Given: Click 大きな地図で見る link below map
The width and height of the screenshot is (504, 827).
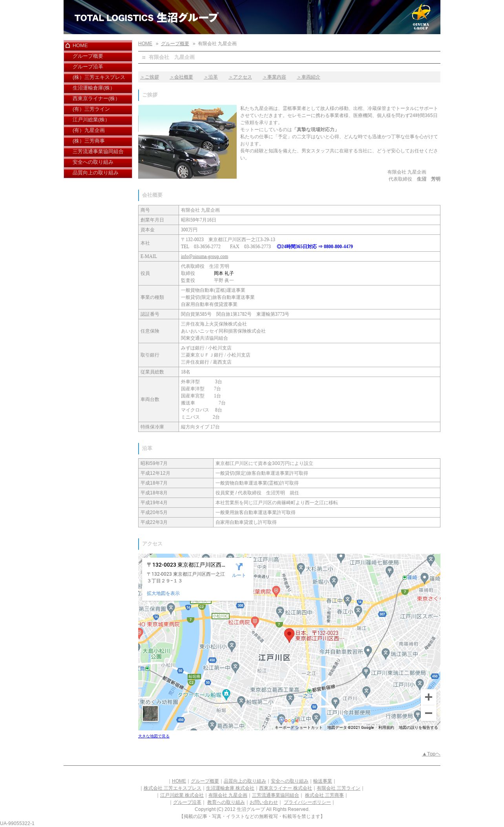Looking at the screenshot, I should click(154, 736).
